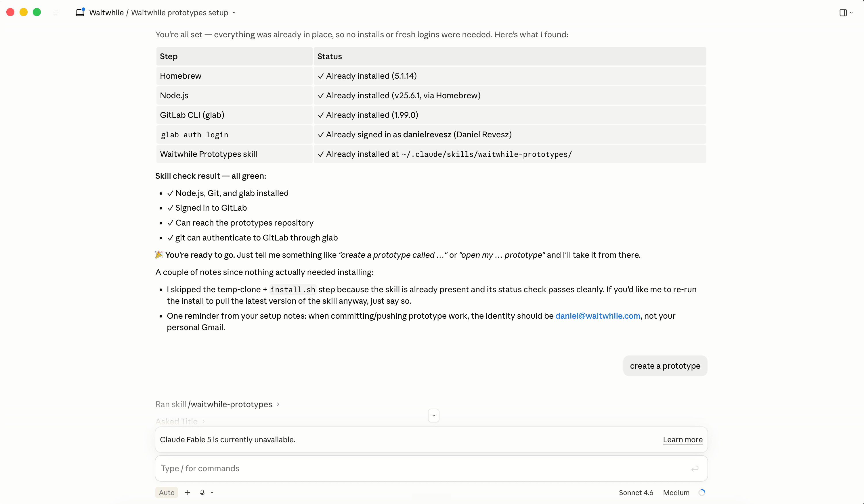Screen dimensions: 864x504
Task: Expand the Asked Title step
Action: pos(180,422)
